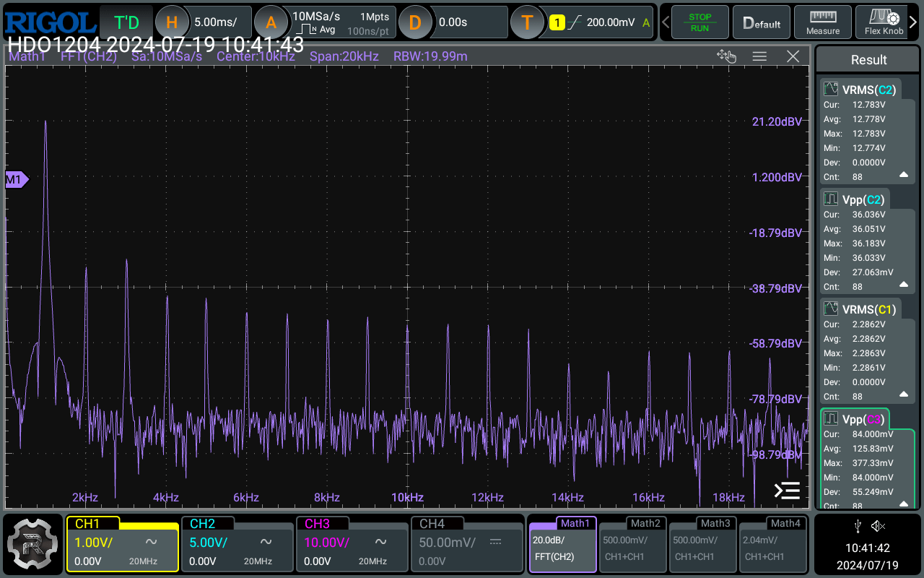Screen dimensions: 924x578
Task: Click the 200.00mV trigger level value
Action: pyautogui.click(x=611, y=22)
